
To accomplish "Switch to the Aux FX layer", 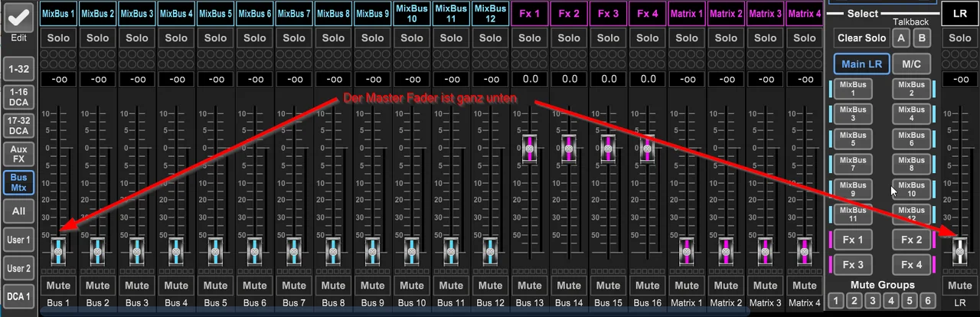I will (18, 154).
